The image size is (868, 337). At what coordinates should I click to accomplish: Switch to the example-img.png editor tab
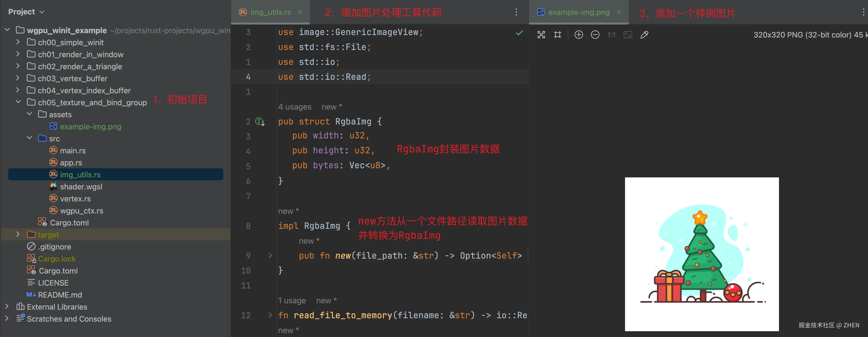[x=579, y=12]
